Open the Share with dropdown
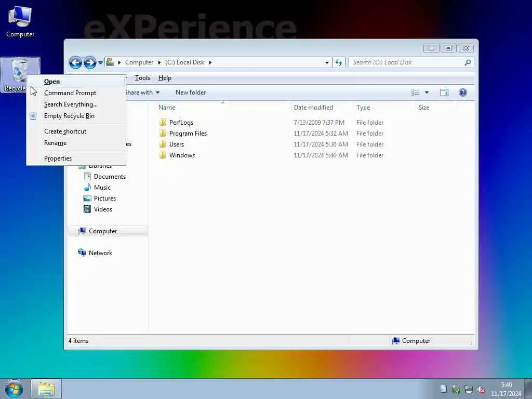 (x=142, y=92)
